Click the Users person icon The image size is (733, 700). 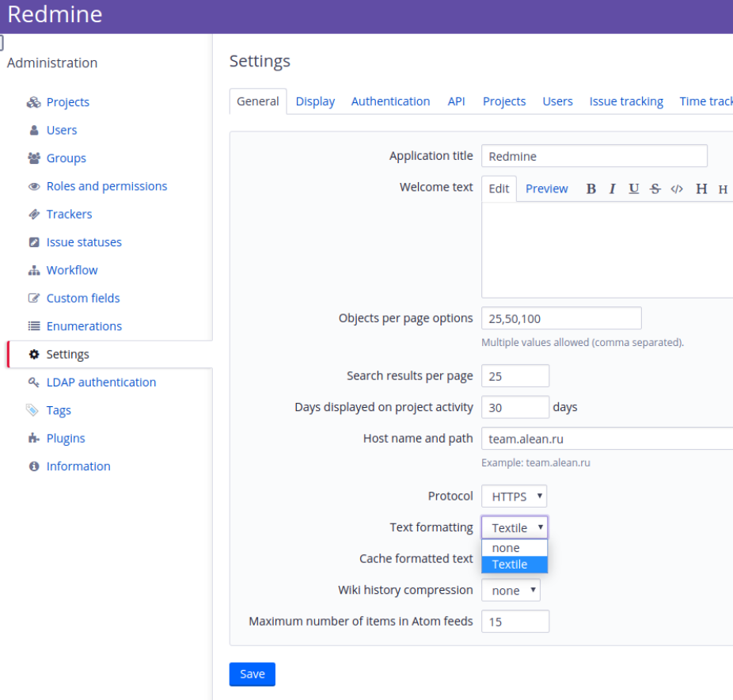(34, 131)
